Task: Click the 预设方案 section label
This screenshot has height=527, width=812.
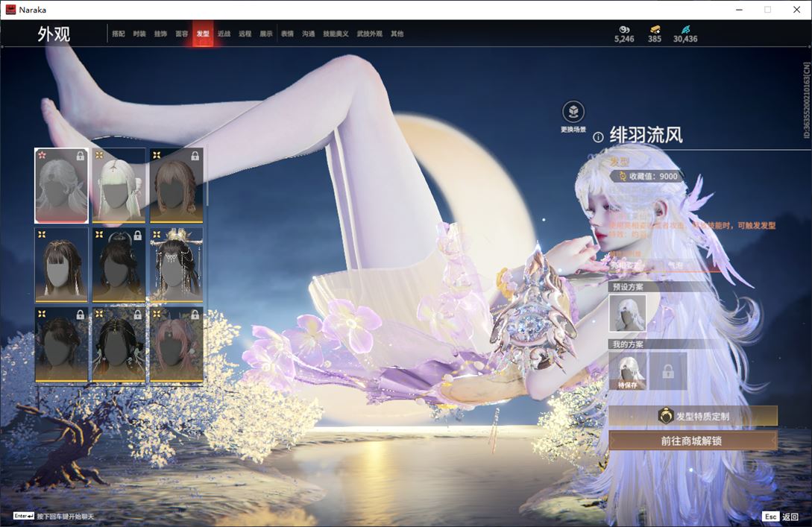Action: point(628,287)
